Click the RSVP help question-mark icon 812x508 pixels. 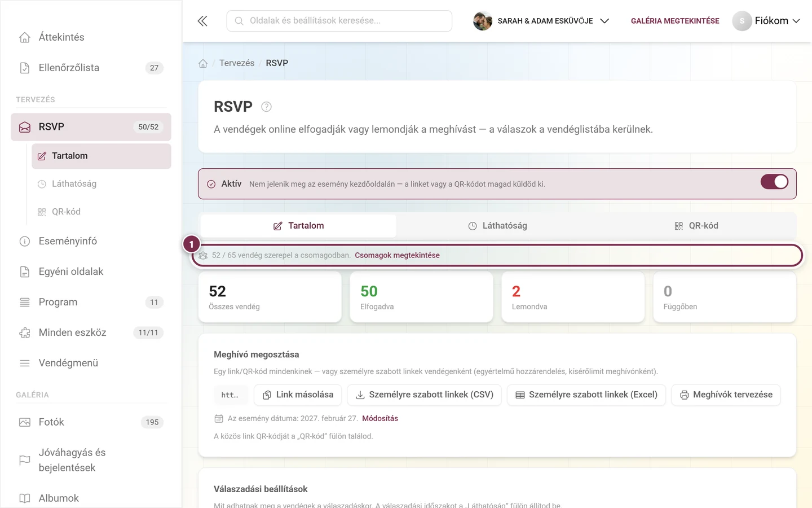267,107
